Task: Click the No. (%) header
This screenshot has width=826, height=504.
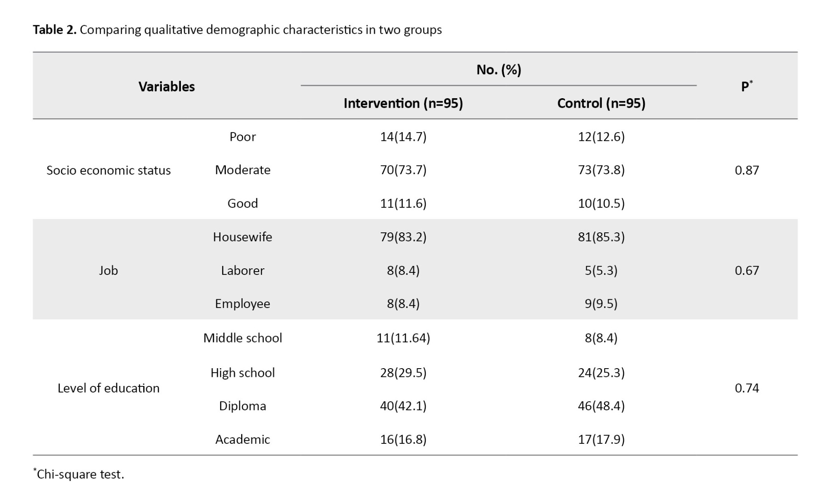Action: [498, 70]
